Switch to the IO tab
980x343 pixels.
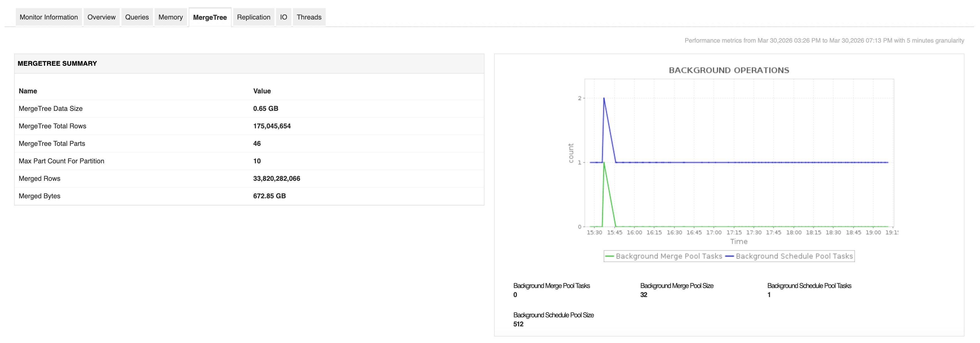283,17
